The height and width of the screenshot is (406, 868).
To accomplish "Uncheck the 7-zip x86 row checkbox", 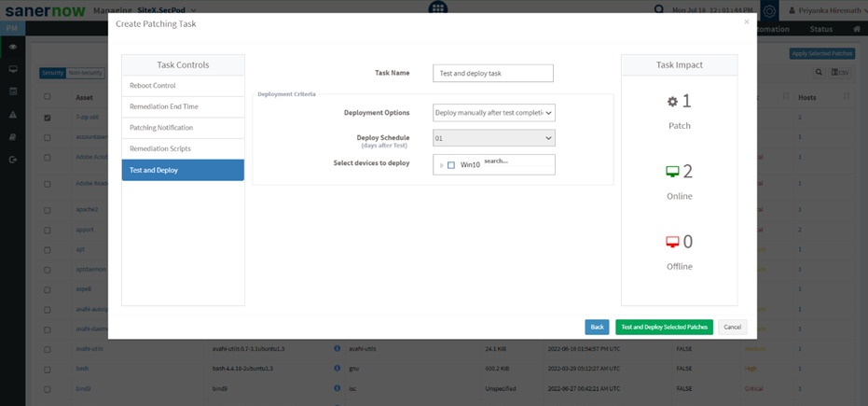I will [47, 118].
